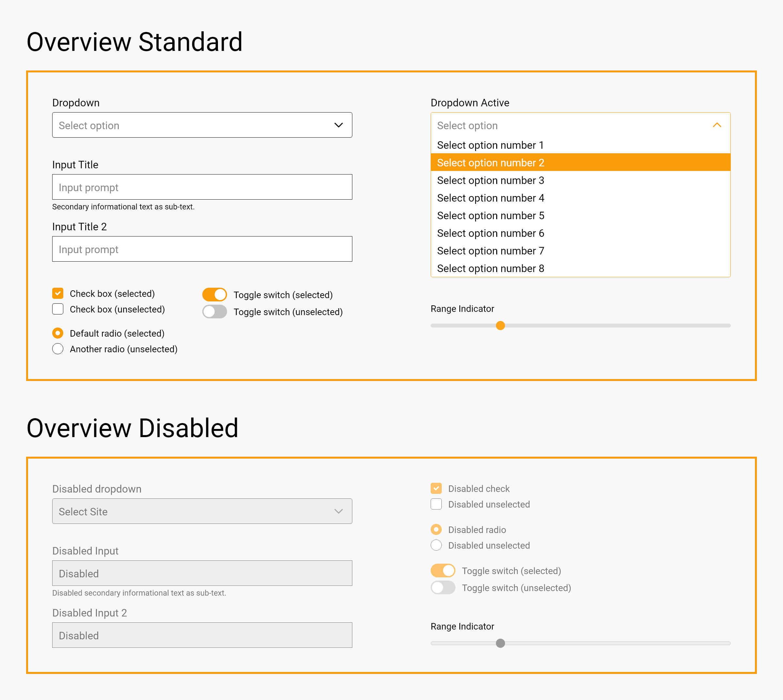The width and height of the screenshot is (783, 700).
Task: Choose Select option number 1
Action: (491, 145)
